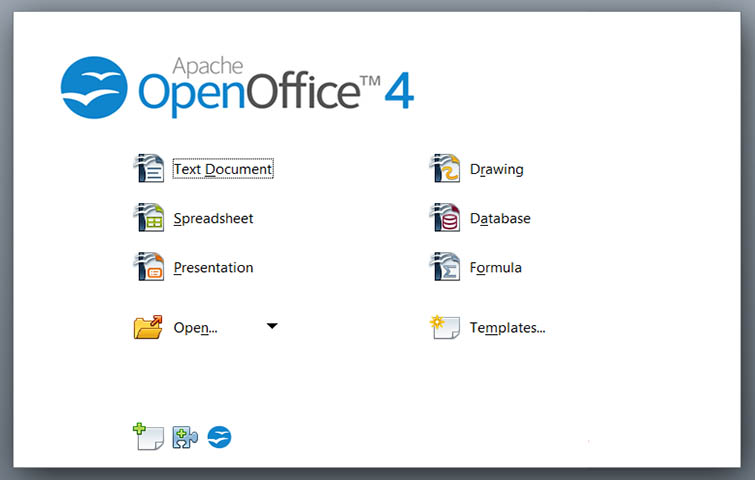Expand the recent documents dropdown arrow
This screenshot has height=480, width=755.
pyautogui.click(x=272, y=326)
